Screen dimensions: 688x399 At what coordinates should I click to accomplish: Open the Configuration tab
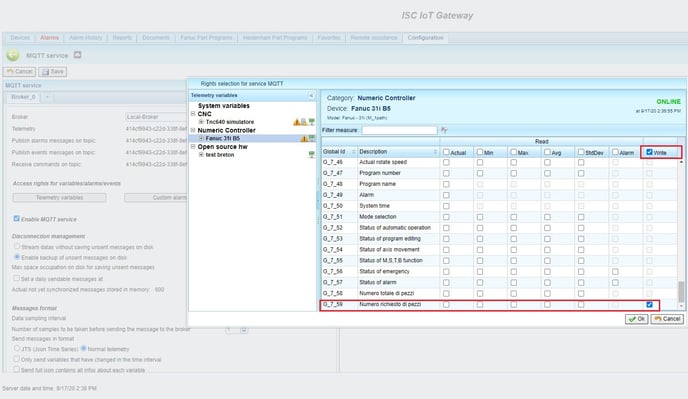[426, 38]
